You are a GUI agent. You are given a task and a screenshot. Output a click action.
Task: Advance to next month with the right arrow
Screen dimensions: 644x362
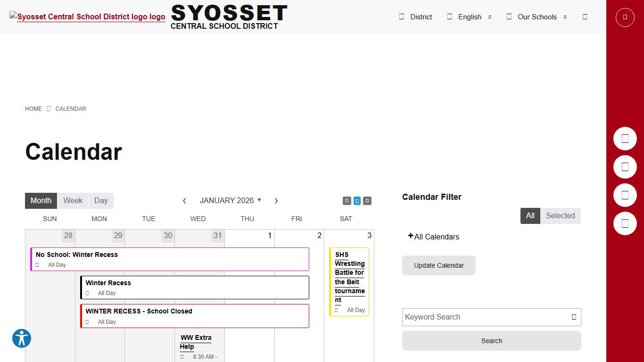[x=276, y=200]
